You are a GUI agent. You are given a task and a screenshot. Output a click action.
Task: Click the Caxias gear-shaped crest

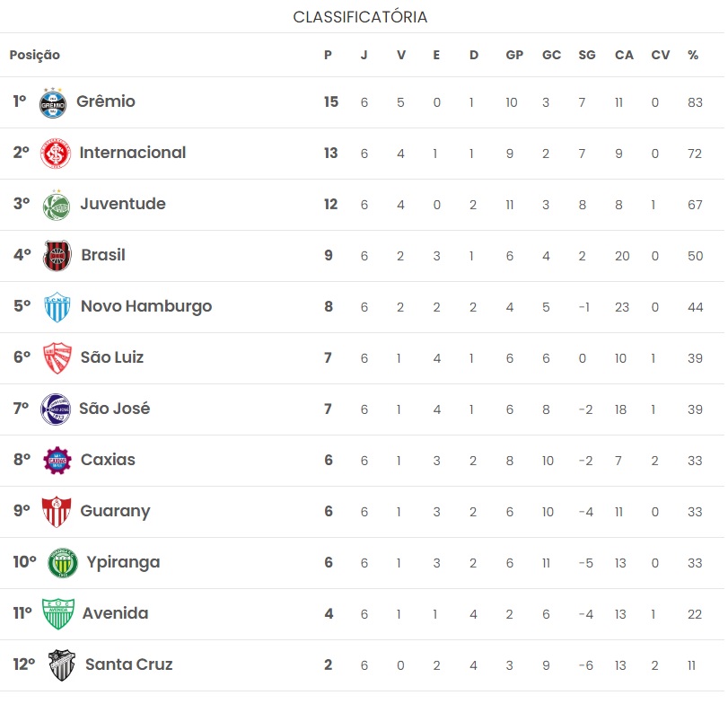(57, 460)
